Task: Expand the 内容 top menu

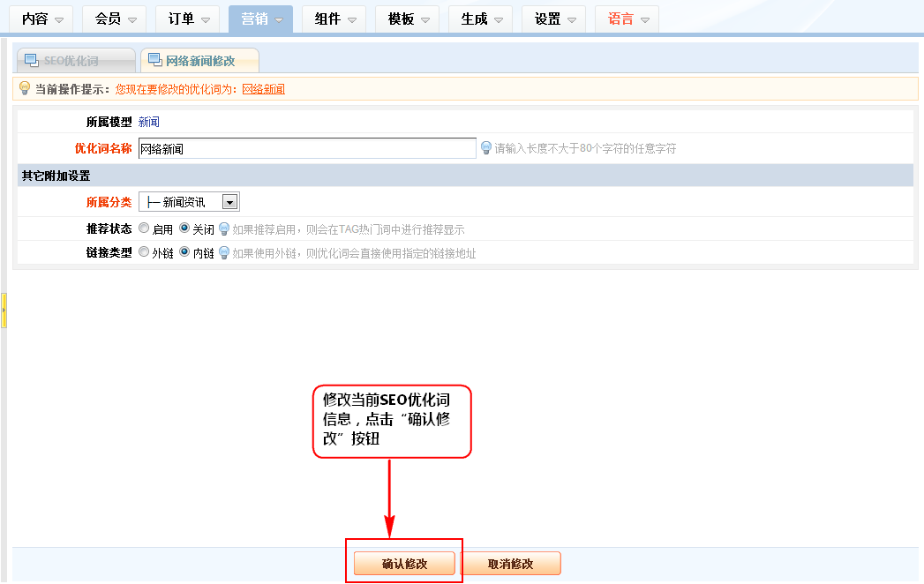Action: 42,19
